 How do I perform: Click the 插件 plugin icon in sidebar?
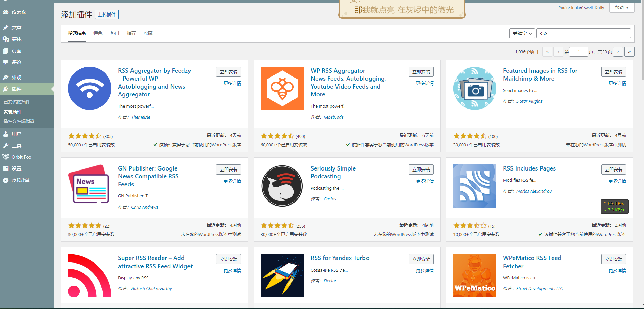(x=6, y=89)
